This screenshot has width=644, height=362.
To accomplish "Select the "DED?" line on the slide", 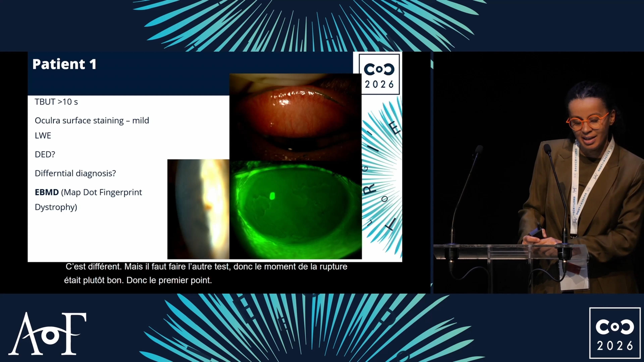I will point(45,154).
